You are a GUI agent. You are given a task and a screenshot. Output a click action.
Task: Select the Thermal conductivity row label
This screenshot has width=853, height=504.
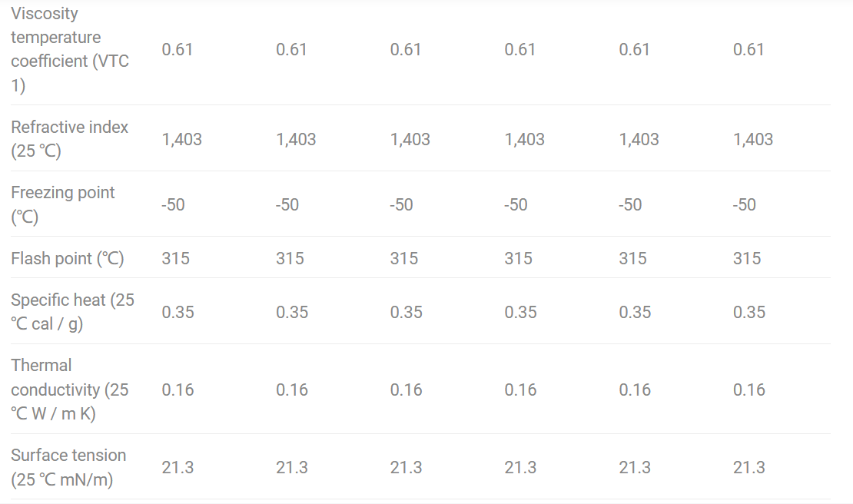(70, 390)
